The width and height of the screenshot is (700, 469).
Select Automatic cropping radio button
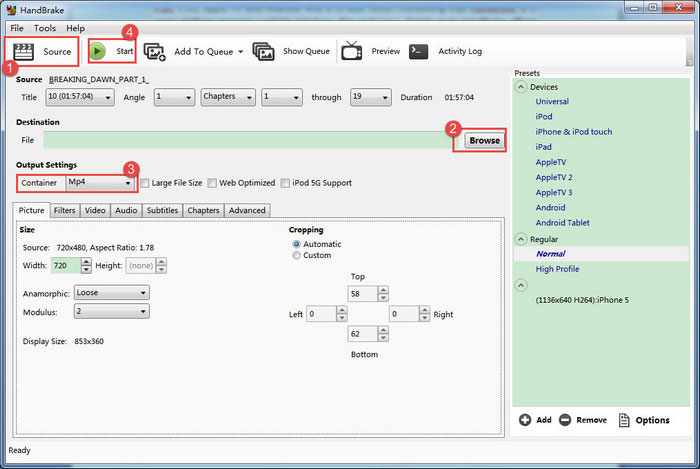pos(296,244)
